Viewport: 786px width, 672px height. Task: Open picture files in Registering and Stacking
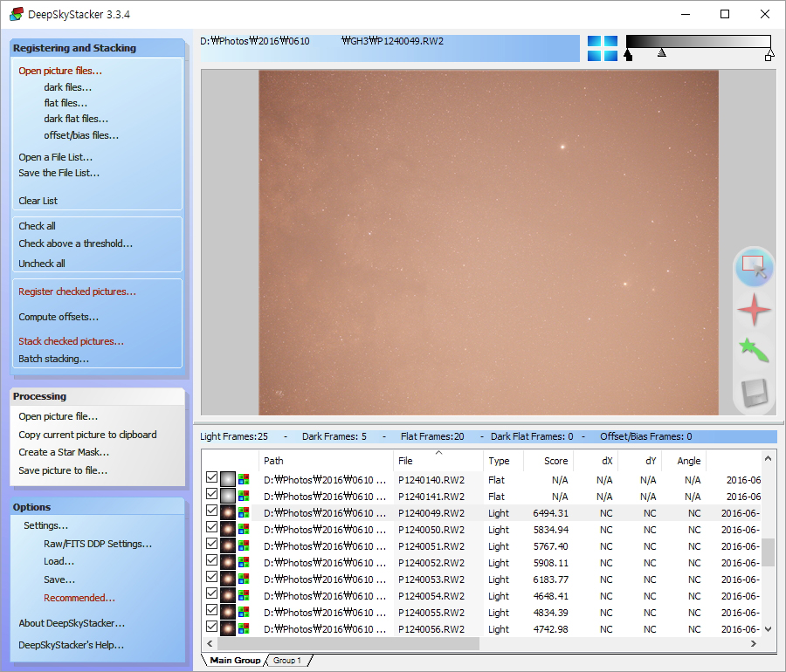[x=60, y=71]
